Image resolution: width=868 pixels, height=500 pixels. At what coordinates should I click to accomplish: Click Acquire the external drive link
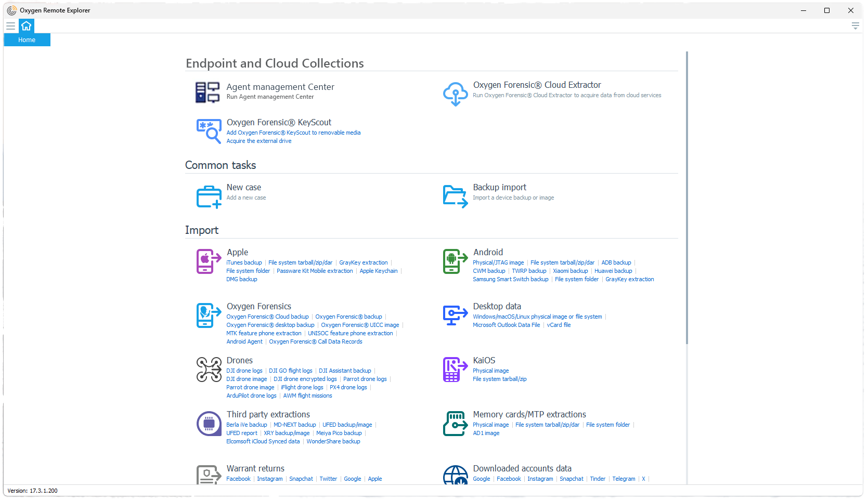tap(258, 141)
